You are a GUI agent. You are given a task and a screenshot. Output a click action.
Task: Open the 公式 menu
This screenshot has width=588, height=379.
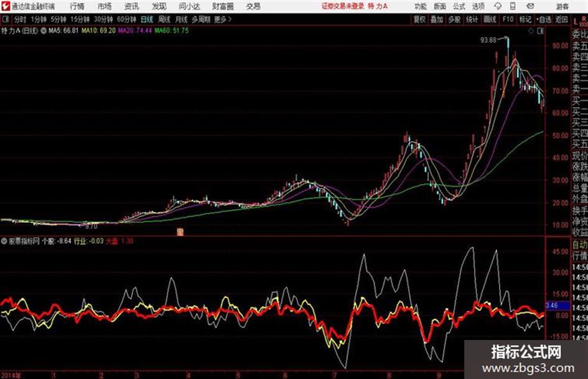(459, 6)
